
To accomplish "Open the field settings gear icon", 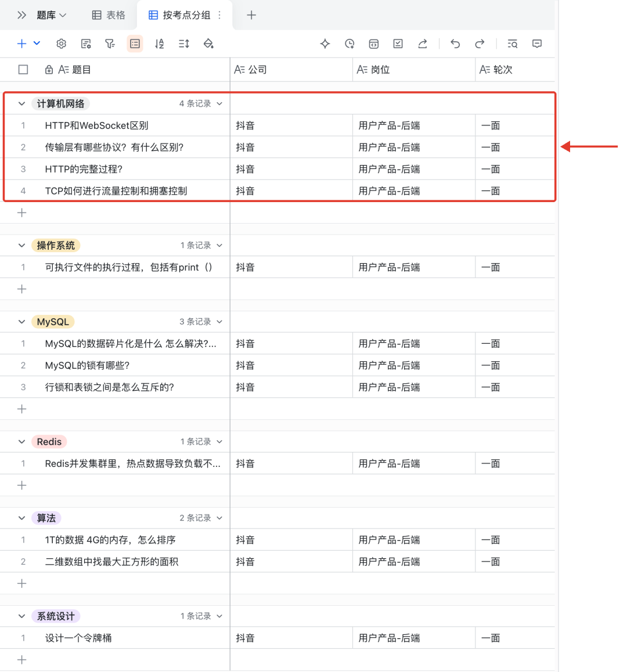I will [61, 44].
